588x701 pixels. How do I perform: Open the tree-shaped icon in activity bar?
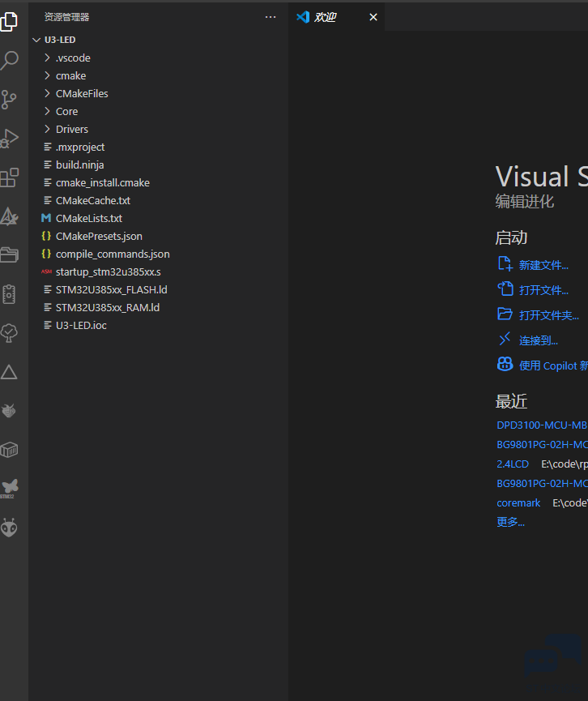(9, 333)
